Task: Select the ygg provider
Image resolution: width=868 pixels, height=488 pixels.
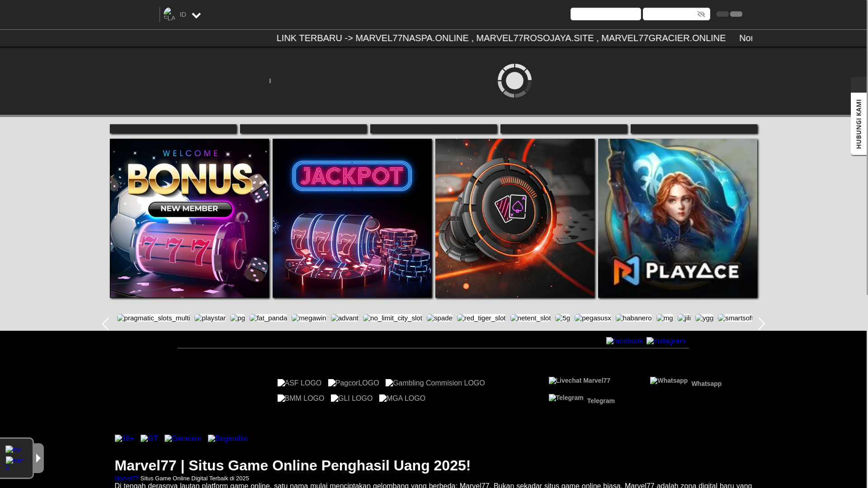Action: (x=704, y=318)
